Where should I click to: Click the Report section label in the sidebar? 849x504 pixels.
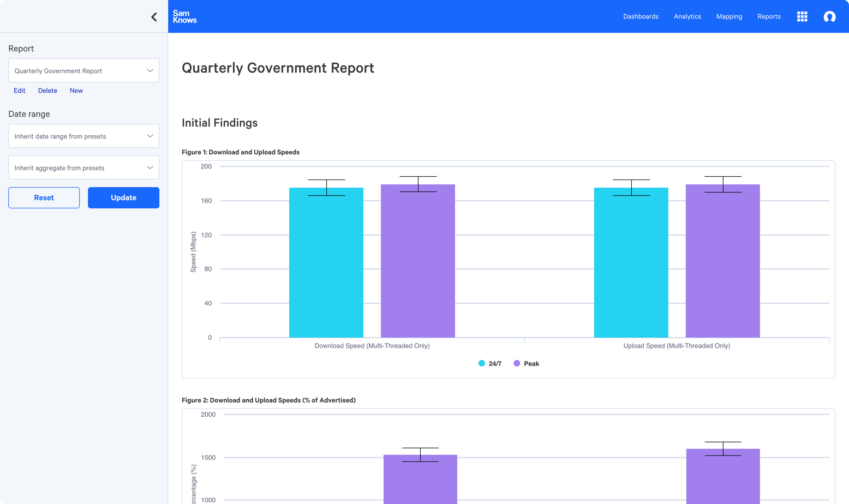tap(21, 49)
